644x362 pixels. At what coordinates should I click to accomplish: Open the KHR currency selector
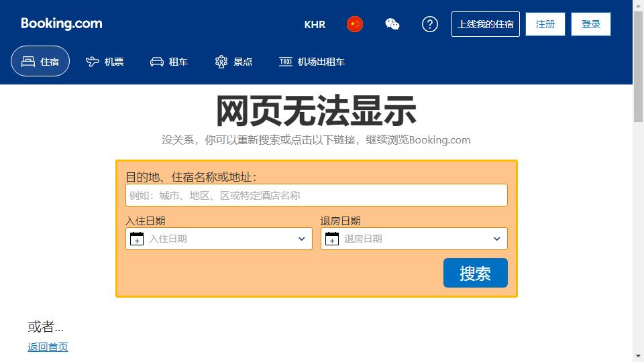(x=315, y=25)
